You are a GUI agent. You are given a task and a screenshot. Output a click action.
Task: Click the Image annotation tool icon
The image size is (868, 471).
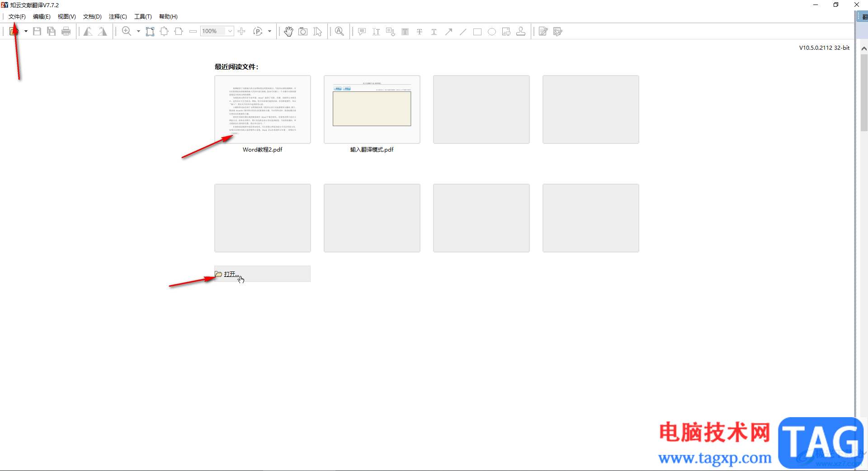click(x=506, y=31)
